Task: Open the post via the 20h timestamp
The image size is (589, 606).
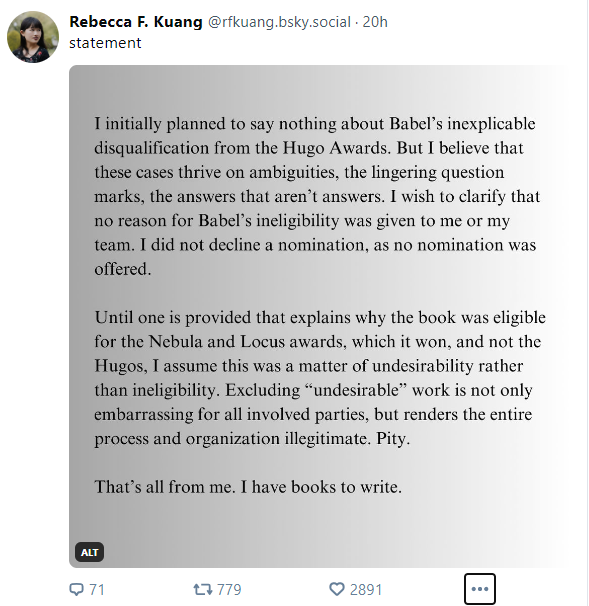Action: click(x=375, y=22)
